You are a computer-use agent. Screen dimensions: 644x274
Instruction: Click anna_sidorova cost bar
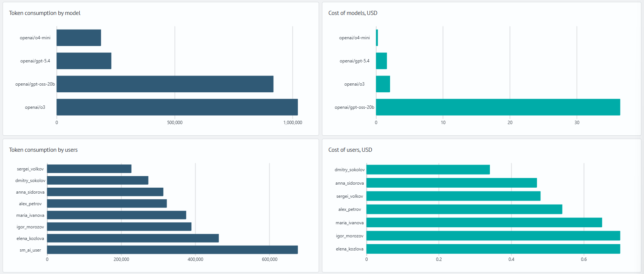tap(452, 183)
